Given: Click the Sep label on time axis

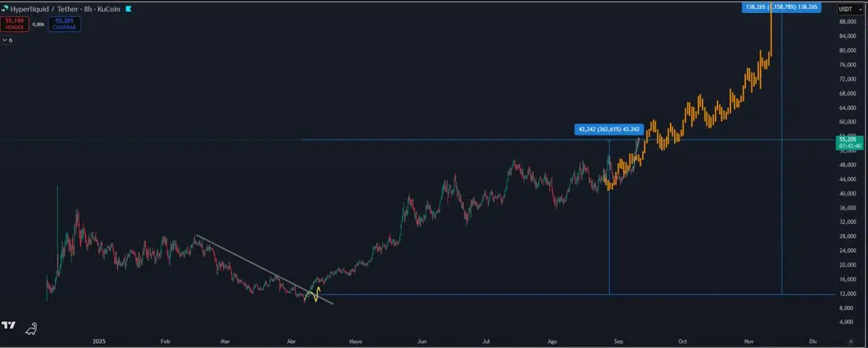Looking at the screenshot, I should [x=618, y=340].
